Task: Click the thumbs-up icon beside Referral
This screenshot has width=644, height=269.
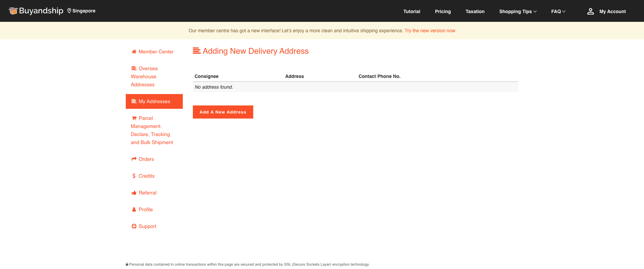Action: (x=134, y=193)
